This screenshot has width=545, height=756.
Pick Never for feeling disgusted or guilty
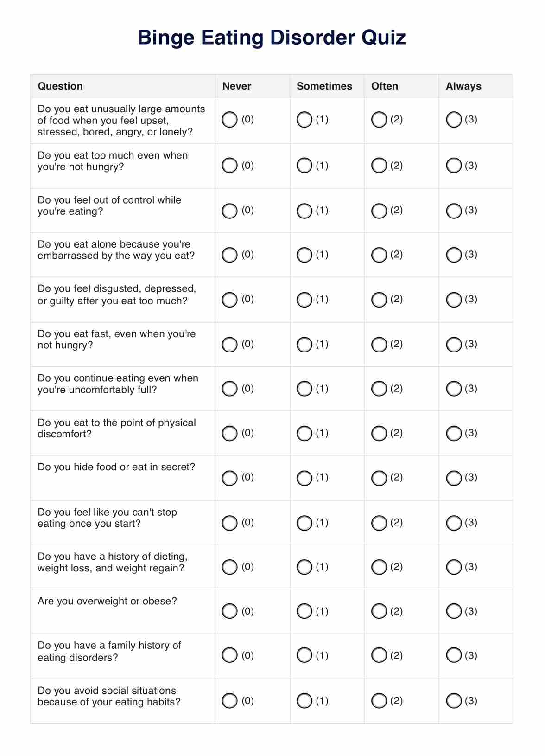(229, 300)
